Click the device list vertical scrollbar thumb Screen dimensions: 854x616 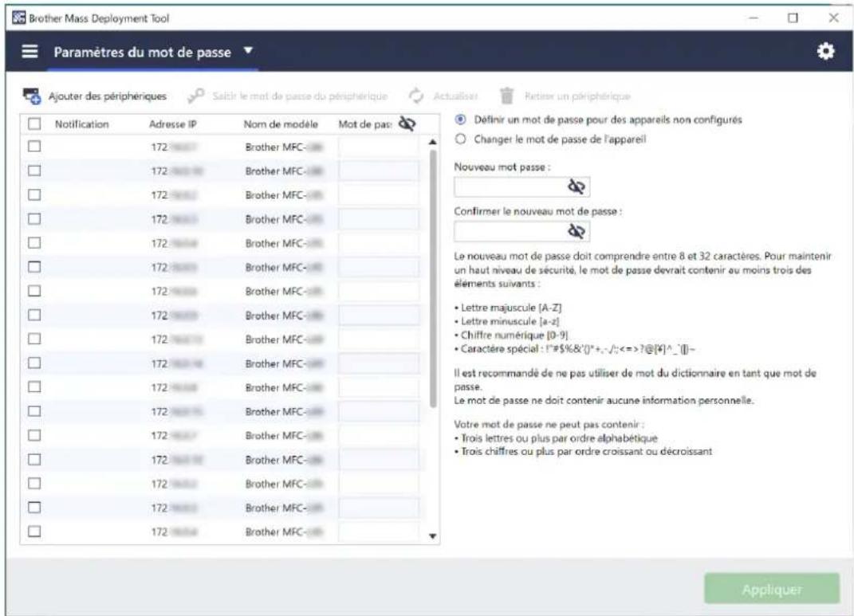[x=433, y=279]
